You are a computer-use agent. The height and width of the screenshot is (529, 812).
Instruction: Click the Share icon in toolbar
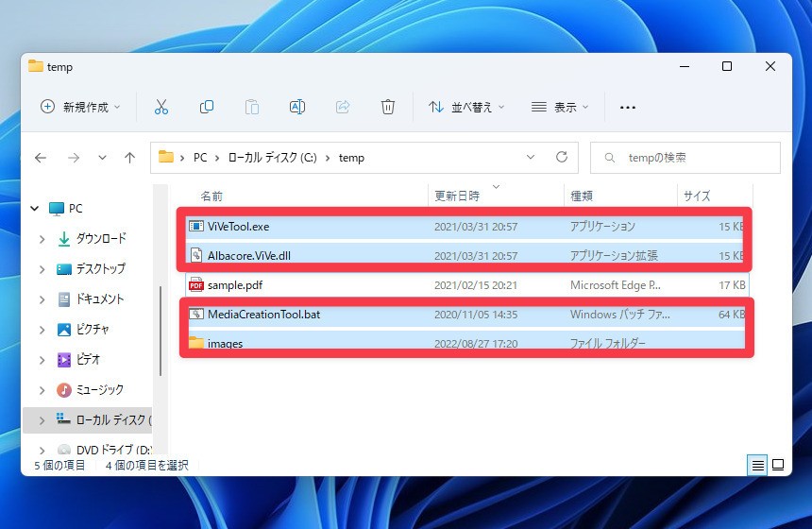pyautogui.click(x=343, y=108)
